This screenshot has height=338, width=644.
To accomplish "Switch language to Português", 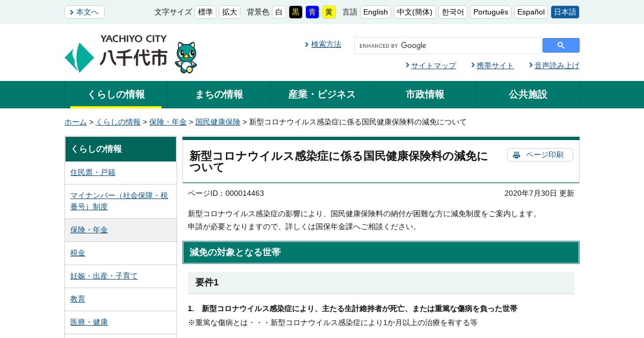I will (491, 12).
